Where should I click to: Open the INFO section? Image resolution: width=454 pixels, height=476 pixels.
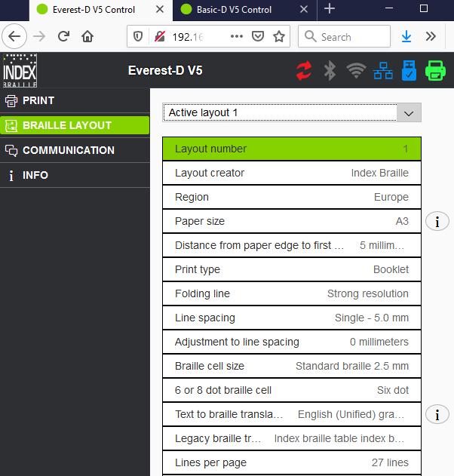point(75,175)
